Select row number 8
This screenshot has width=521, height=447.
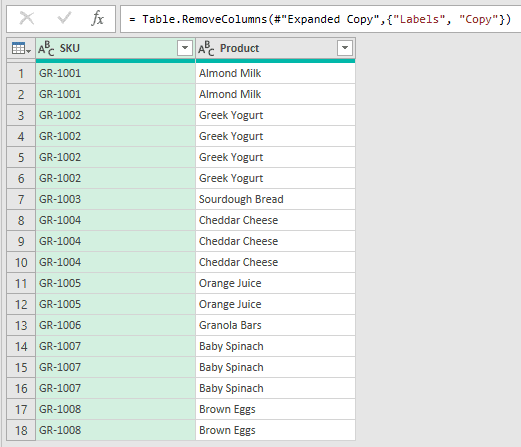(x=21, y=220)
